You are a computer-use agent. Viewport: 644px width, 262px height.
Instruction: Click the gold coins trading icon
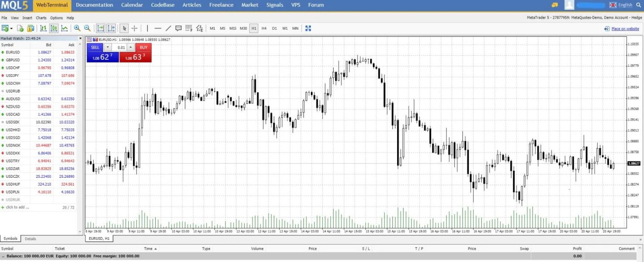tap(31, 28)
